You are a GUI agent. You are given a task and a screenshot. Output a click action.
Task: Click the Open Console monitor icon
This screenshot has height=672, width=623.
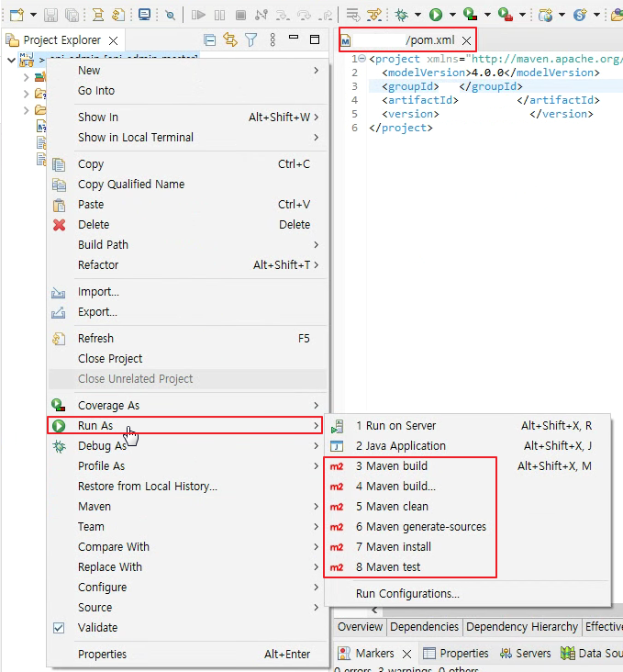pyautogui.click(x=144, y=15)
